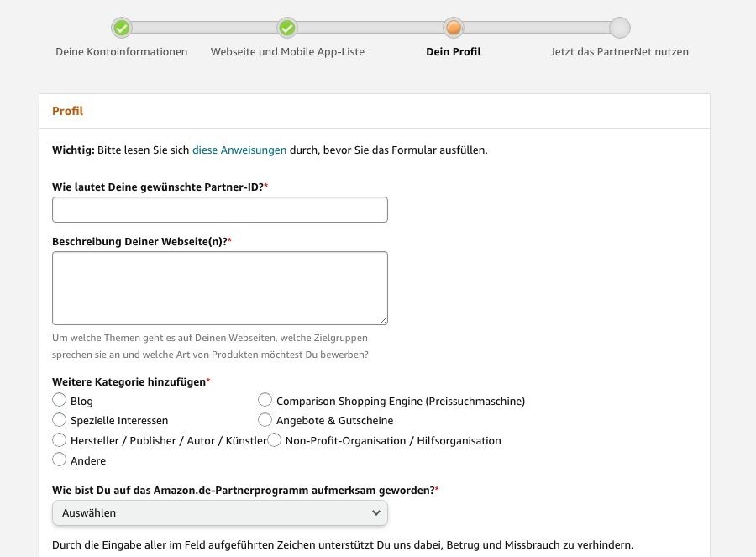Screen dimensions: 756x557
Task: Click the Partner-ID text field
Action: 219,209
